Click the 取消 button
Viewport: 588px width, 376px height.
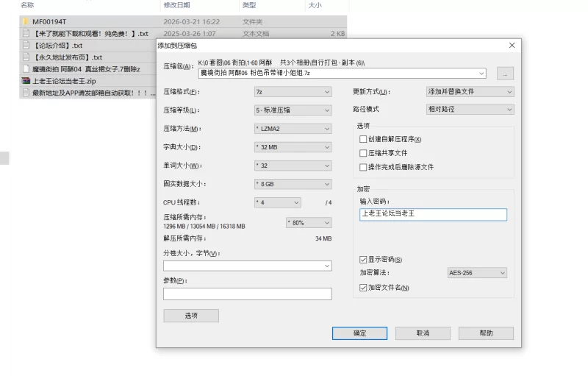tap(423, 333)
